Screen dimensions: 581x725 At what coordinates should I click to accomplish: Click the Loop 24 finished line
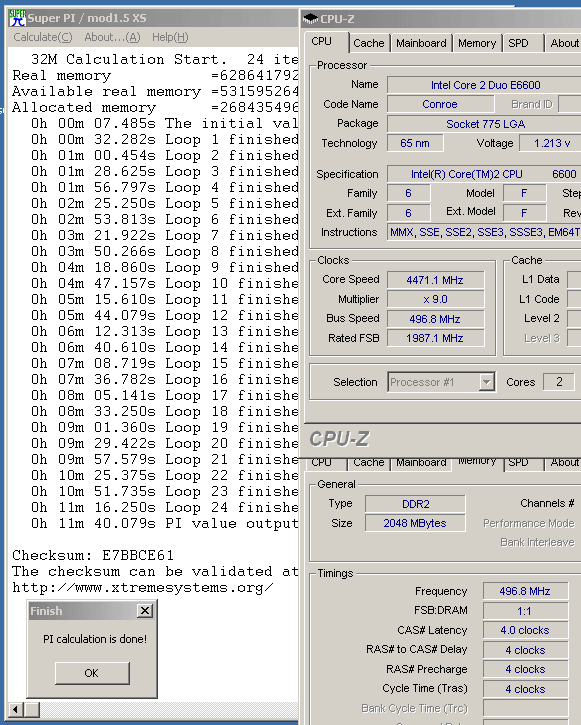165,508
